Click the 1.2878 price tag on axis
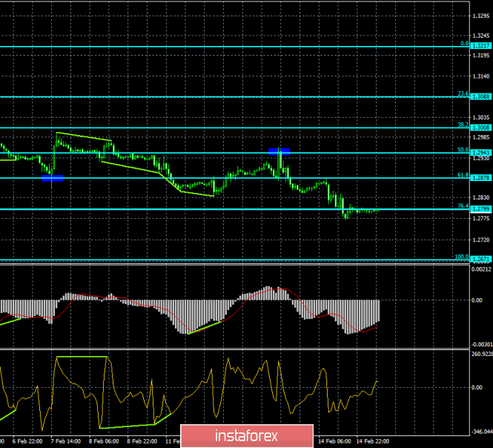 click(481, 178)
